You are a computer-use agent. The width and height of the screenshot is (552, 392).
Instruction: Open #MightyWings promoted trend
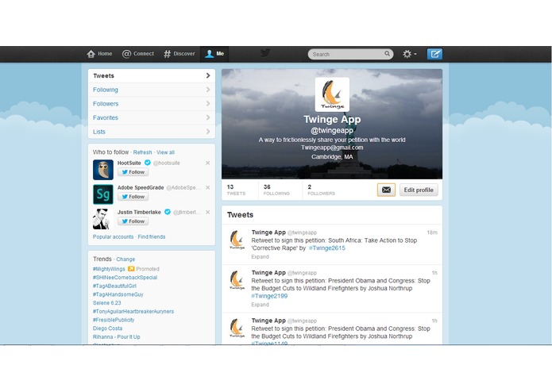coord(109,269)
